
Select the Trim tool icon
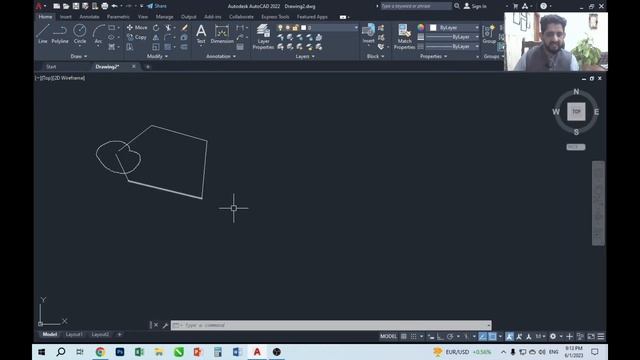coord(168,28)
